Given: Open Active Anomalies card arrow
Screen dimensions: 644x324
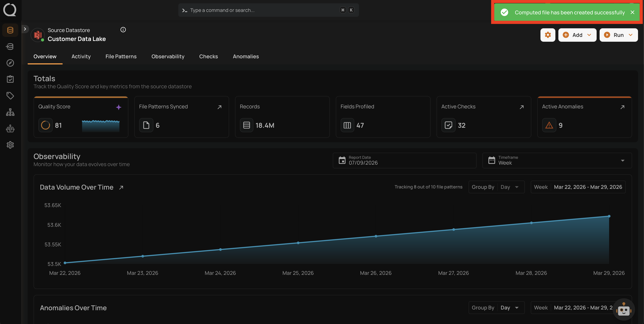Looking at the screenshot, I should click(x=622, y=107).
